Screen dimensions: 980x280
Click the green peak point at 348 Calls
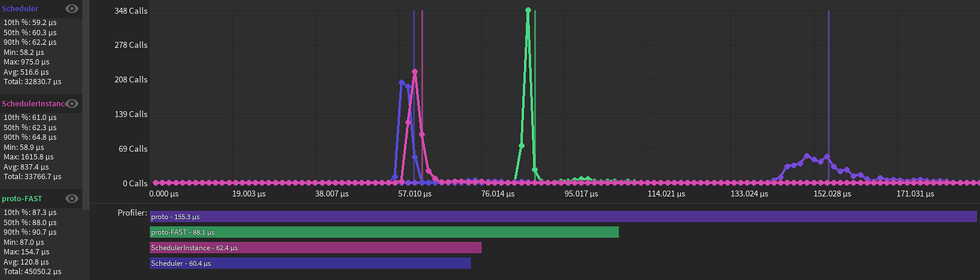point(528,10)
